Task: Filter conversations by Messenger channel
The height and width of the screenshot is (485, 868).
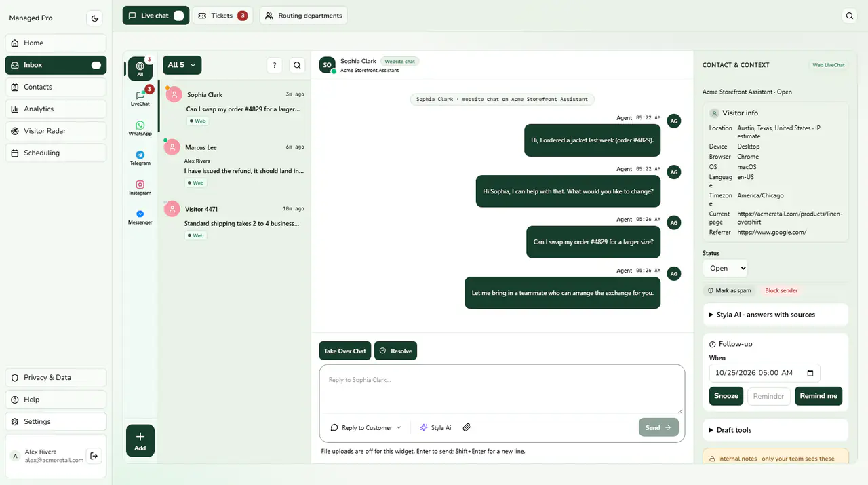Action: point(140,217)
